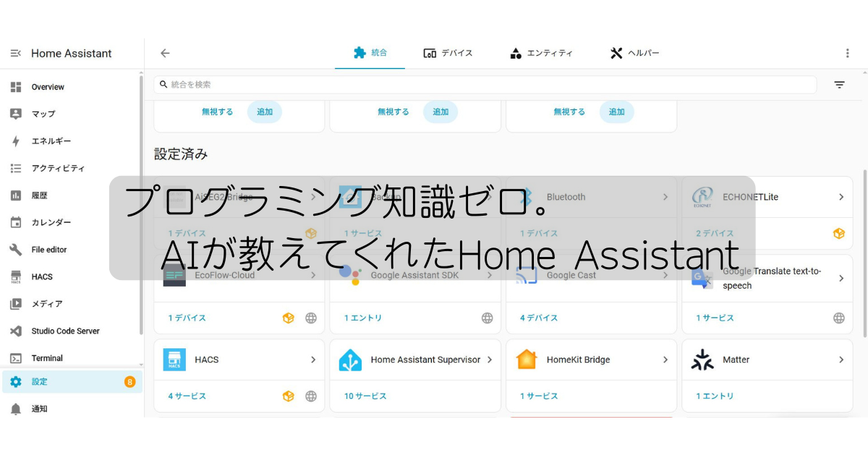Viewport: 868px width, 456px height.
Task: Click the 通知 bell icon
Action: tap(16, 409)
